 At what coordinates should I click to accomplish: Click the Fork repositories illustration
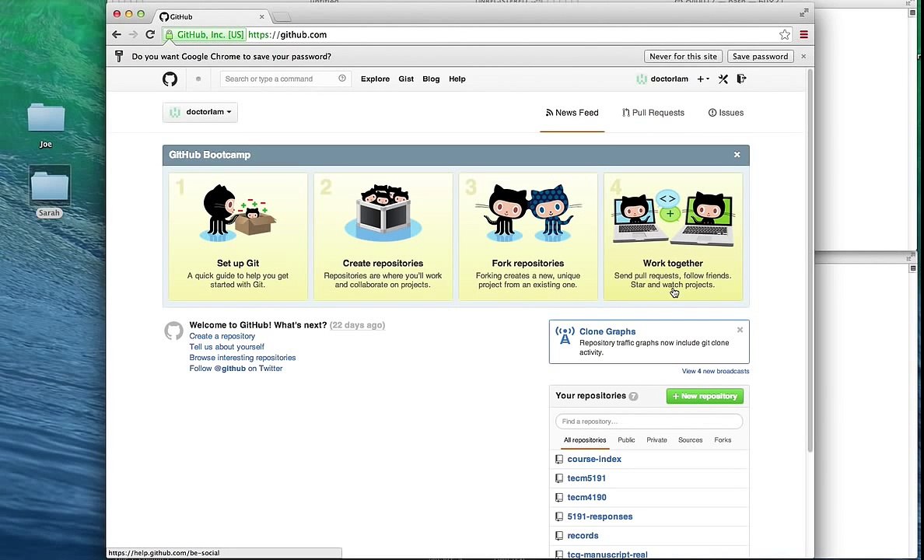[x=529, y=213]
